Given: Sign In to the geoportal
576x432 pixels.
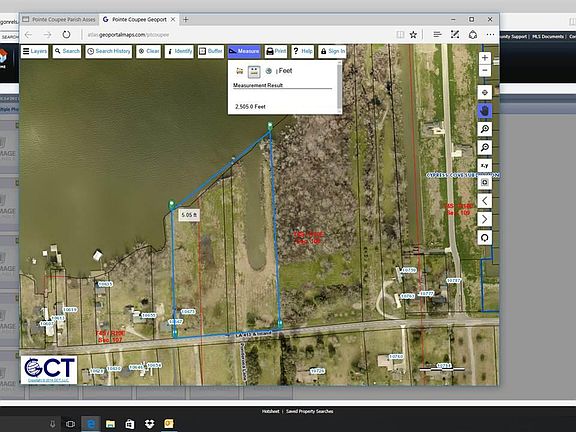Looking at the screenshot, I should tap(332, 51).
